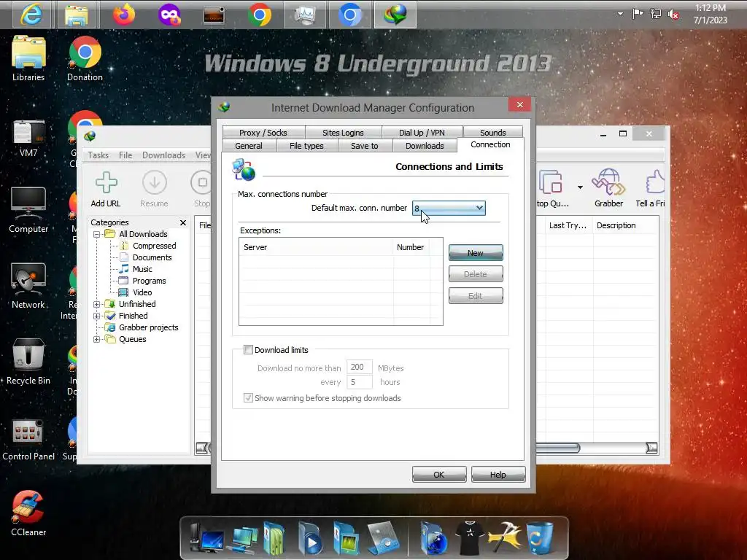Viewport: 747px width, 560px height.
Task: Switch to the File types tab
Action: click(x=307, y=146)
